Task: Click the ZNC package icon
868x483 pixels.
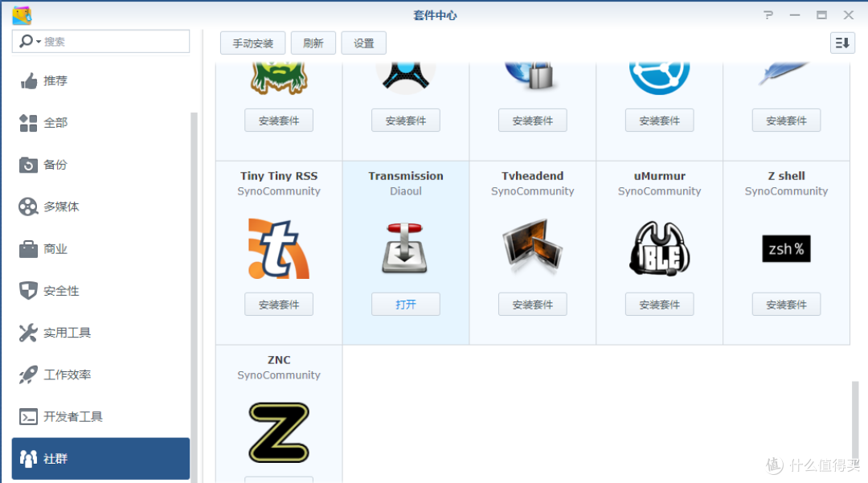Action: pyautogui.click(x=278, y=432)
